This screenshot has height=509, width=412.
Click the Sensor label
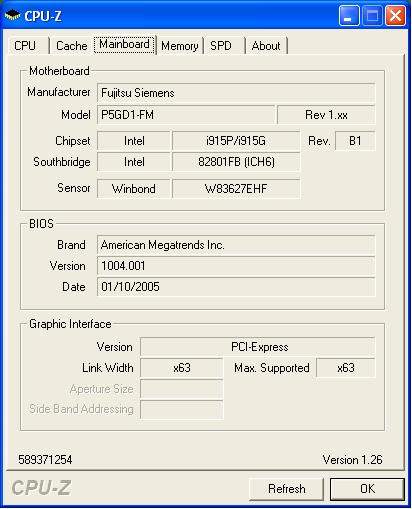pos(74,188)
